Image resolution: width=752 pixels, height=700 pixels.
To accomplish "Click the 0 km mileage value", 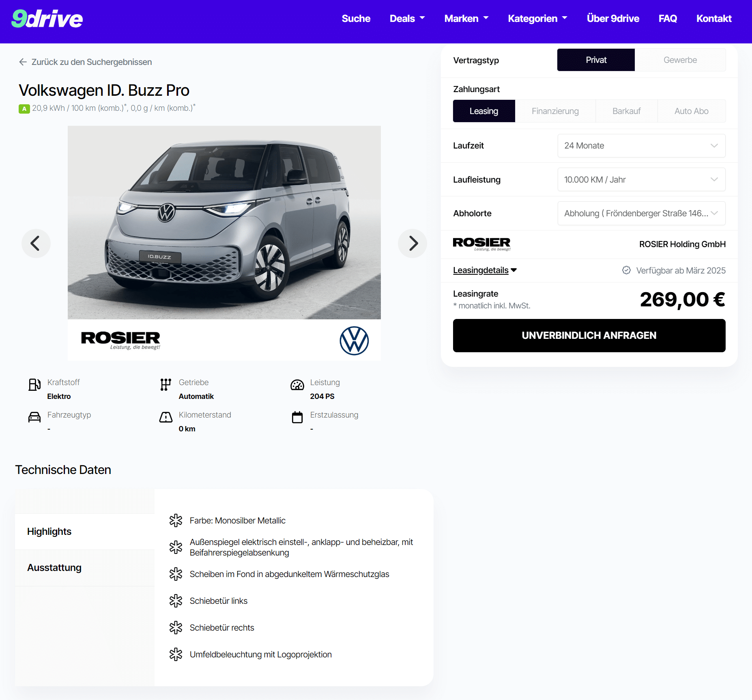I will [x=187, y=429].
